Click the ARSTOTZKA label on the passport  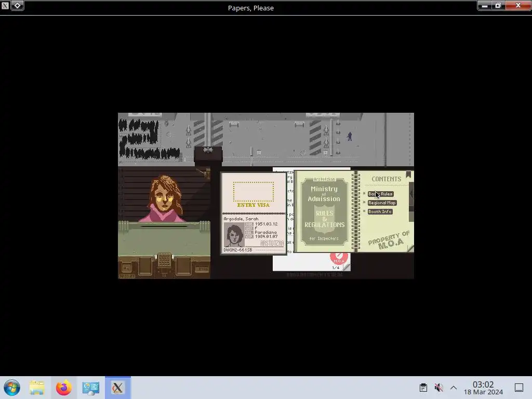pyautogui.click(x=272, y=243)
